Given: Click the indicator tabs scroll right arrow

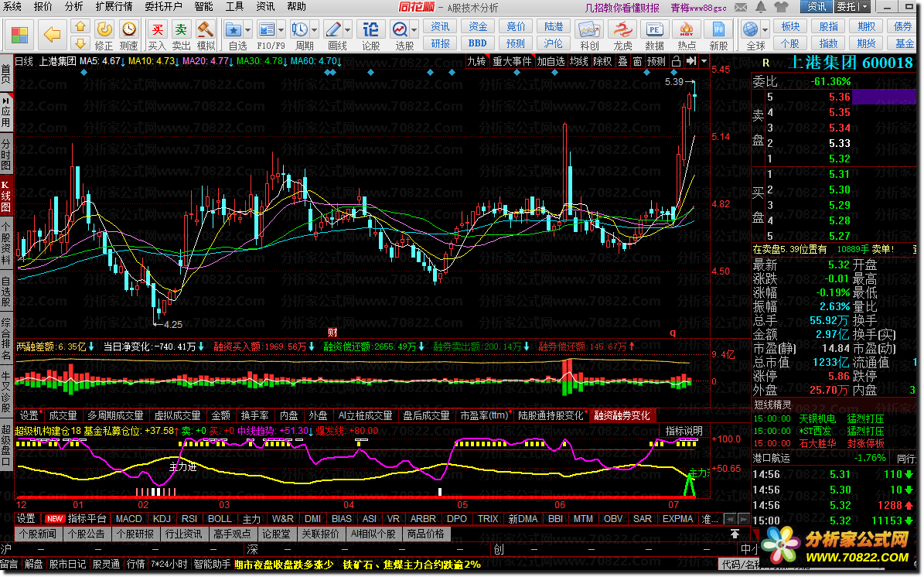Looking at the screenshot, I should [745, 519].
